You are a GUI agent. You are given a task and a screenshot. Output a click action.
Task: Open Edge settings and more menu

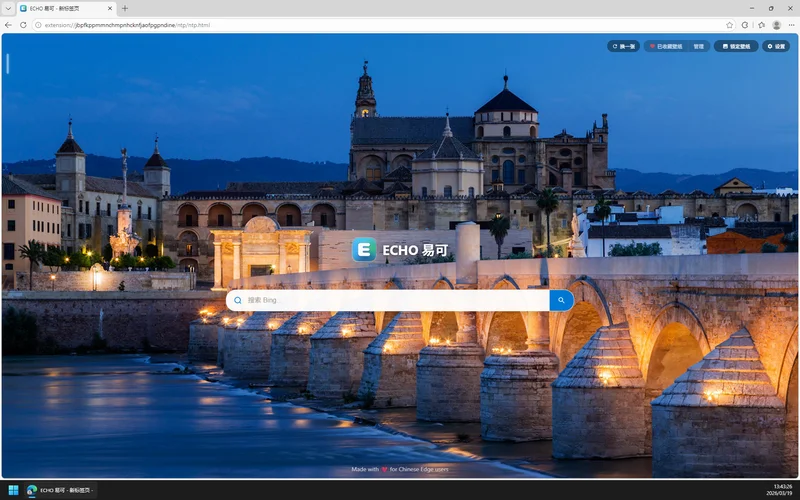click(791, 24)
